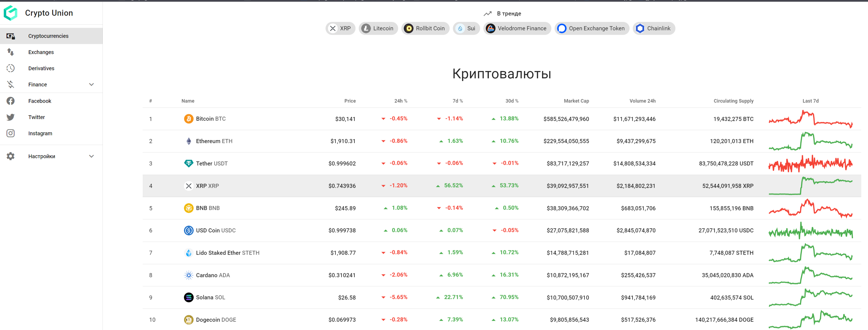This screenshot has width=868, height=330.
Task: Select the Litecoin trending chip
Action: tap(378, 28)
